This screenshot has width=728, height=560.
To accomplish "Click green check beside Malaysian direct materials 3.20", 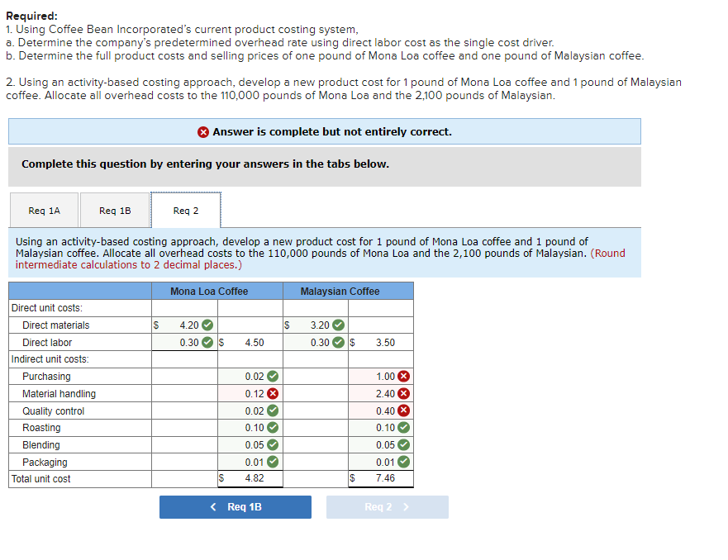I will [339, 325].
